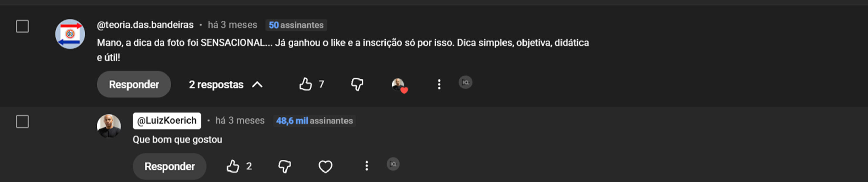Click the creator heart on first comment

(399, 85)
